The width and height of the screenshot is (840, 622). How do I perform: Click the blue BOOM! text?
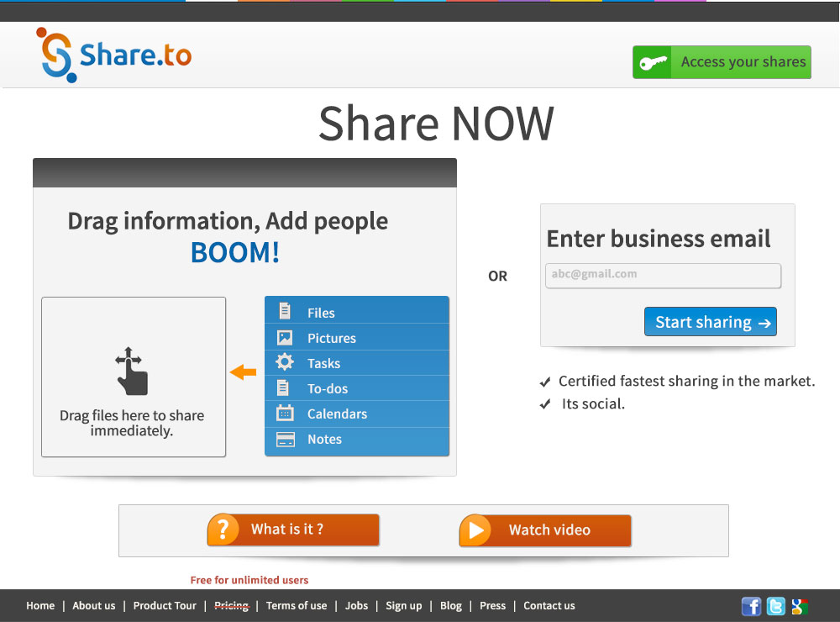click(x=235, y=252)
